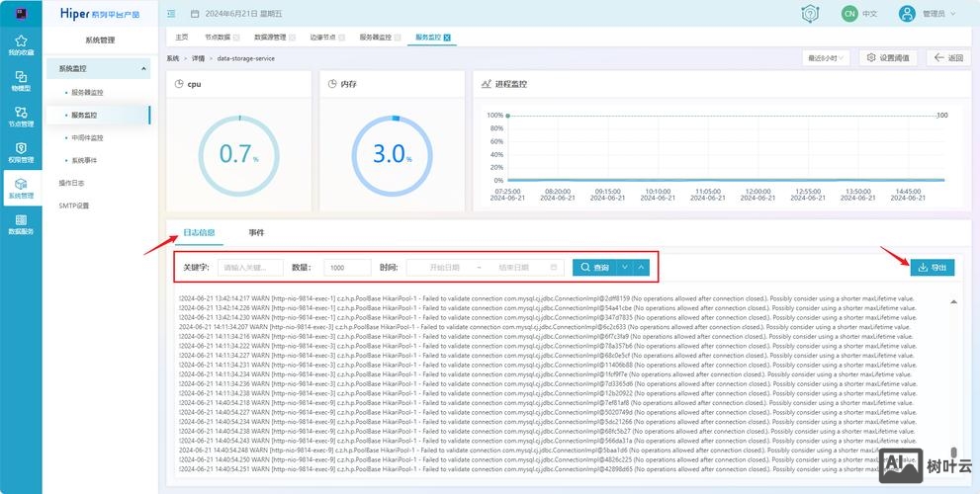Collapse the side menu with hamburger icon
980x494 pixels.
(171, 14)
